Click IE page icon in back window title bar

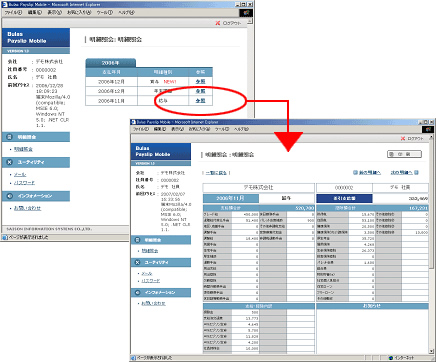click(5, 5)
